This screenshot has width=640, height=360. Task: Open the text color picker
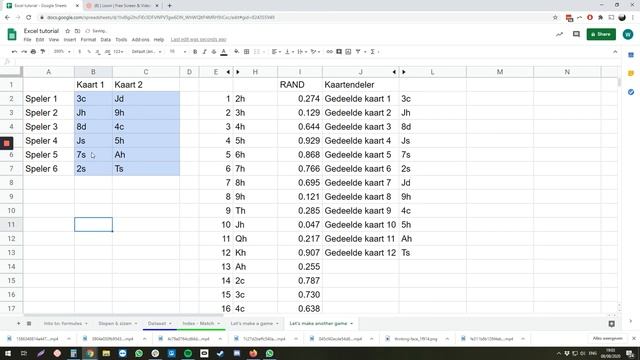[x=224, y=52]
